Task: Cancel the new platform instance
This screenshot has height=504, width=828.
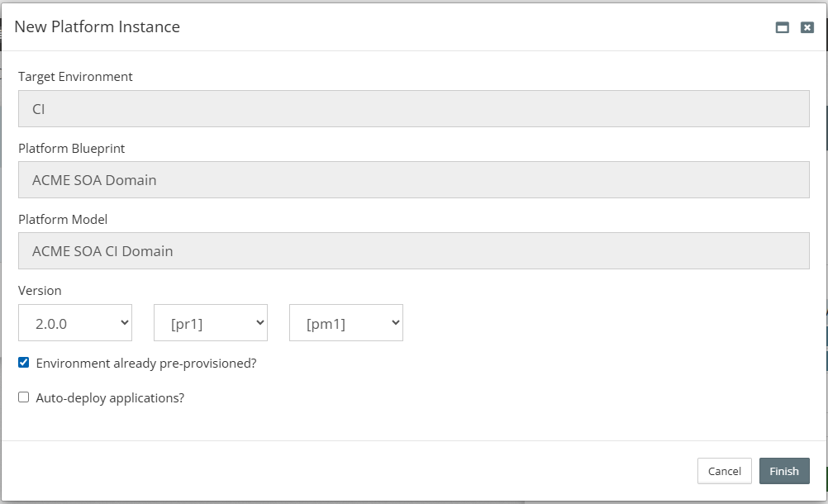Action: 725,471
